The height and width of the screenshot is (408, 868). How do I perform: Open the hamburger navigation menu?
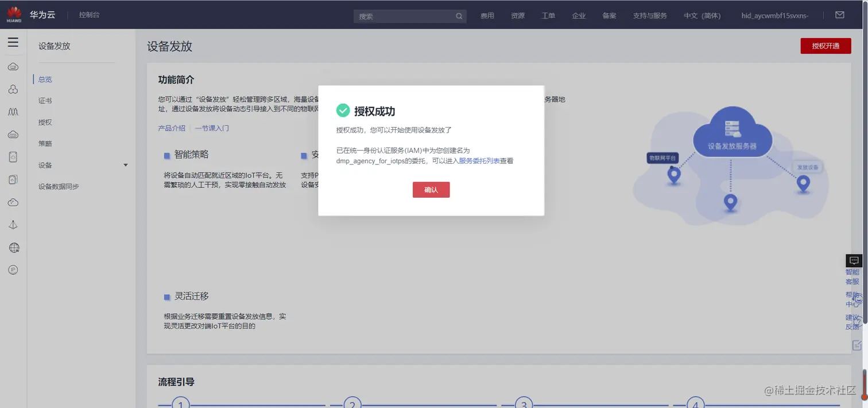[x=13, y=41]
